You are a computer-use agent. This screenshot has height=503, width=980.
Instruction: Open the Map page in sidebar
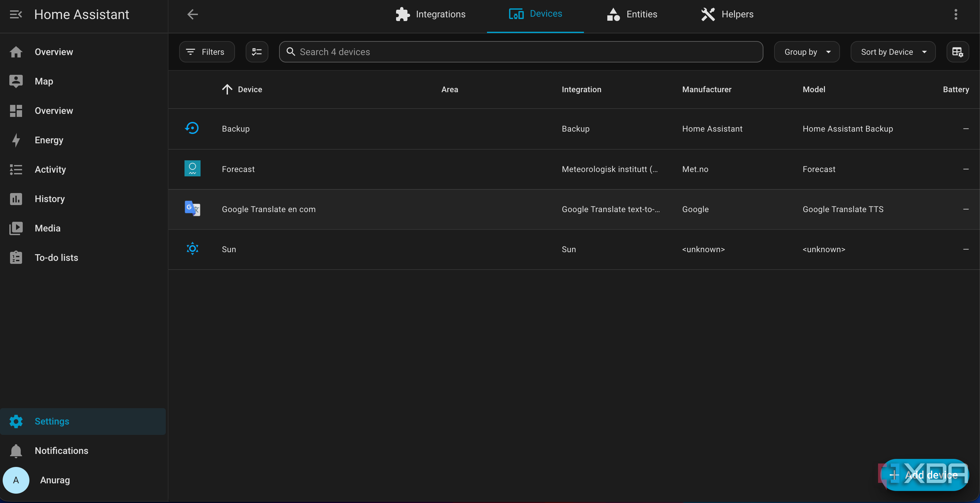pyautogui.click(x=83, y=81)
